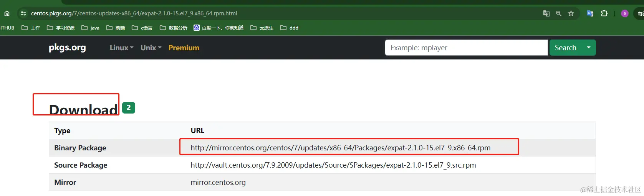Open the 云原生 bookmark folder
The height and width of the screenshot is (196, 644).
(262, 28)
